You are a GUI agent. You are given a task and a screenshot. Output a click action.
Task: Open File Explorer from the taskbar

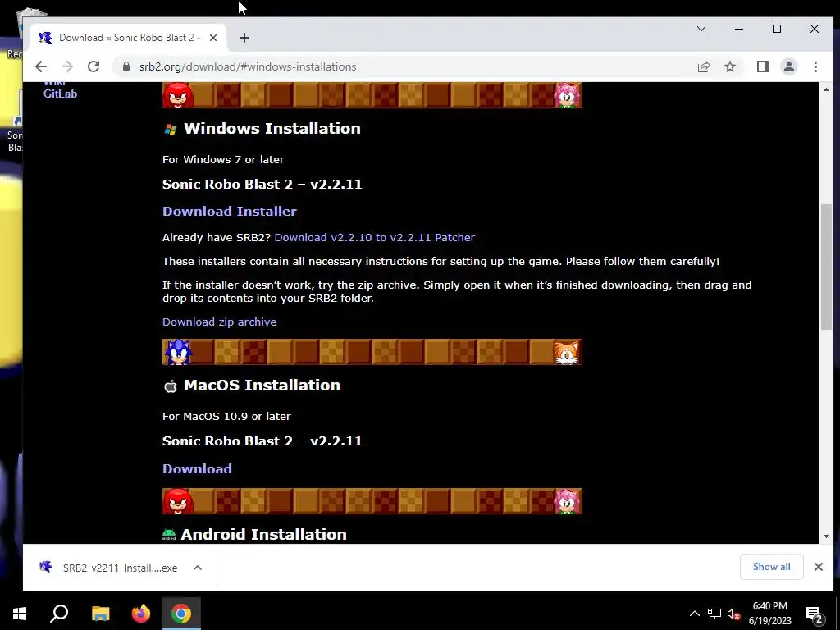click(x=100, y=614)
